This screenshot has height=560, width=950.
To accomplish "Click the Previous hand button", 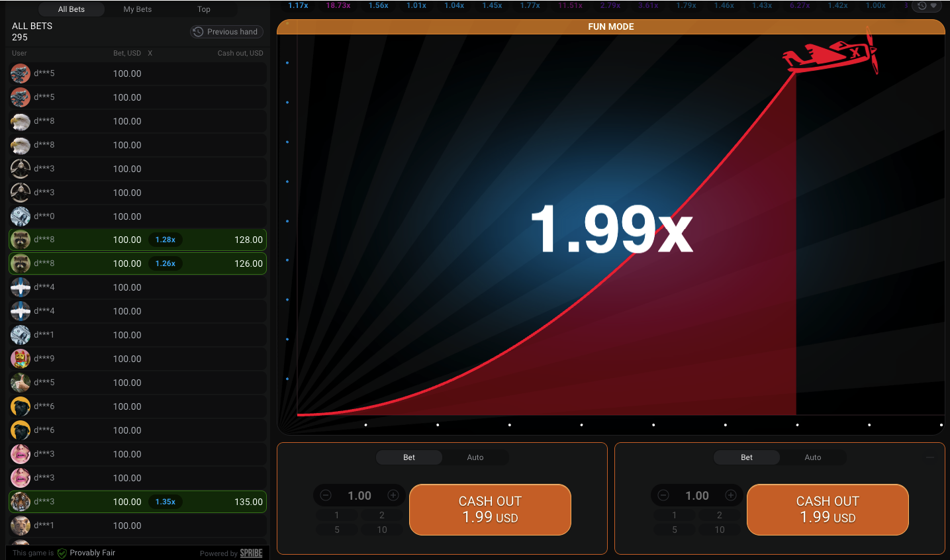I will click(x=226, y=31).
